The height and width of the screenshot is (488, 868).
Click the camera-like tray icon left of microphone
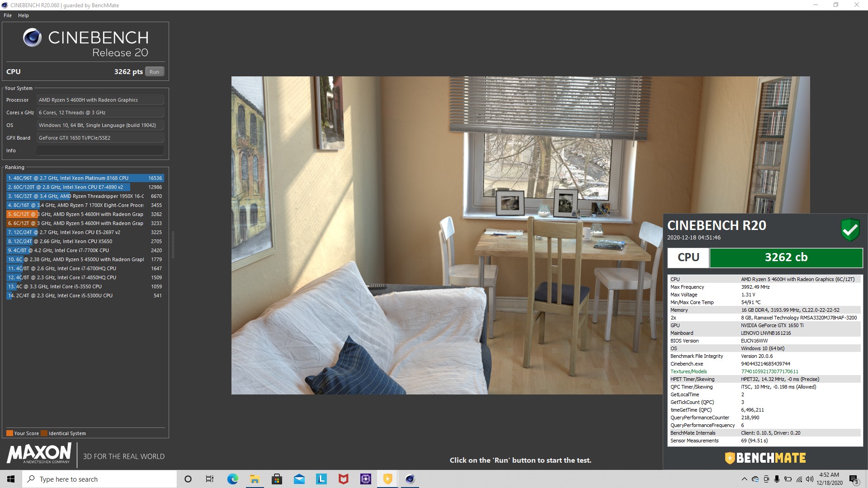tap(766, 479)
